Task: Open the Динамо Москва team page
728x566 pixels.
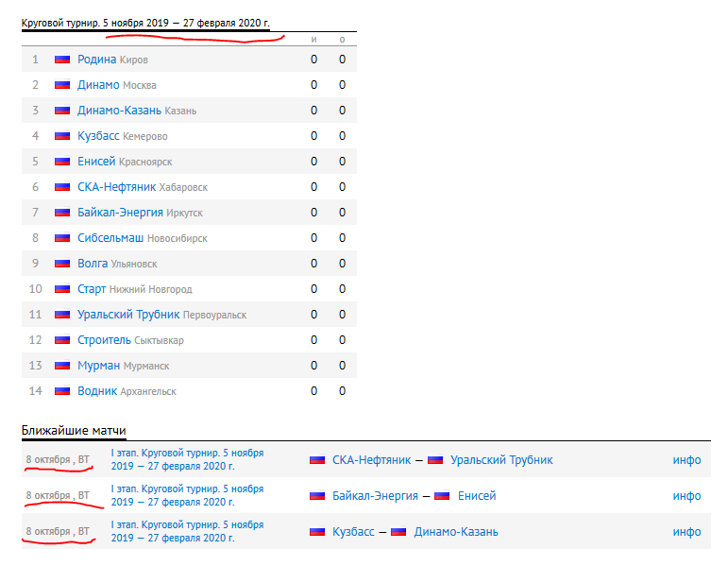Action: pyautogui.click(x=98, y=85)
